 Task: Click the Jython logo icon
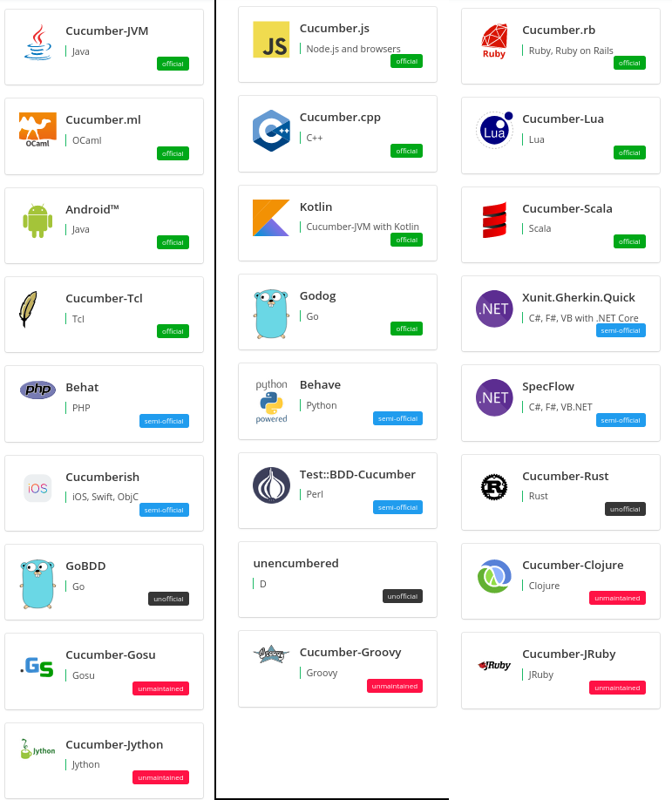[x=37, y=749]
